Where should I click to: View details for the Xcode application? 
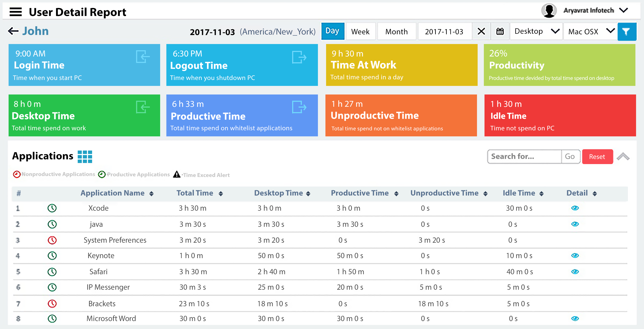(575, 208)
